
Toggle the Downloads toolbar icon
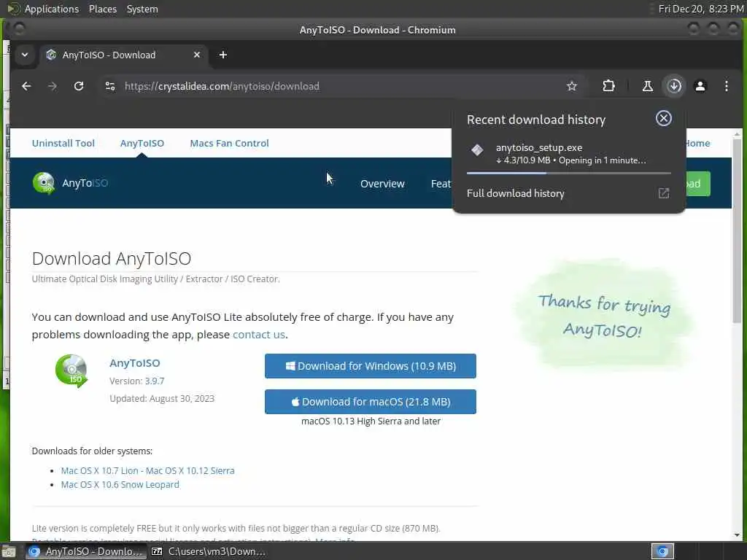pyautogui.click(x=674, y=86)
